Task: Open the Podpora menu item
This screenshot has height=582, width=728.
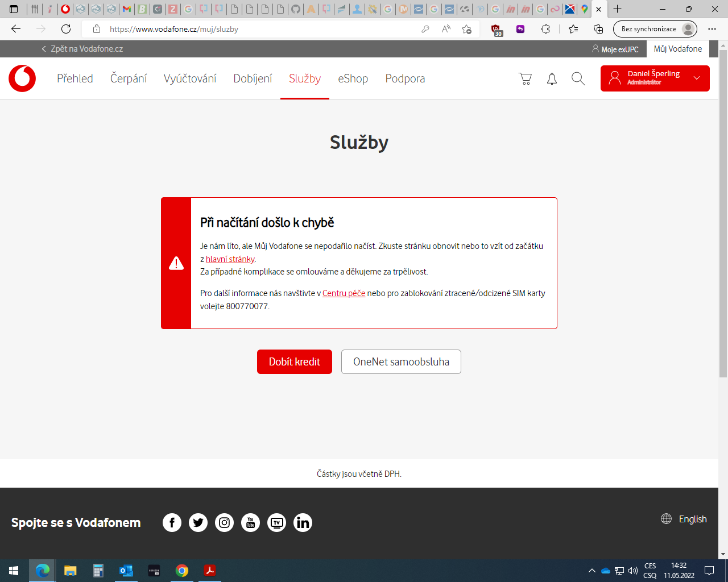Action: pyautogui.click(x=405, y=78)
